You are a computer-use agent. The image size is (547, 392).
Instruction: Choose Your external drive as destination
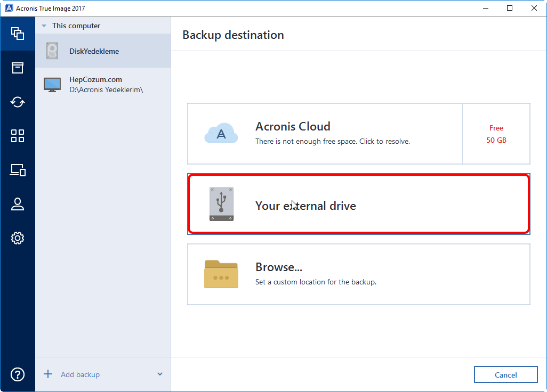[x=359, y=204]
